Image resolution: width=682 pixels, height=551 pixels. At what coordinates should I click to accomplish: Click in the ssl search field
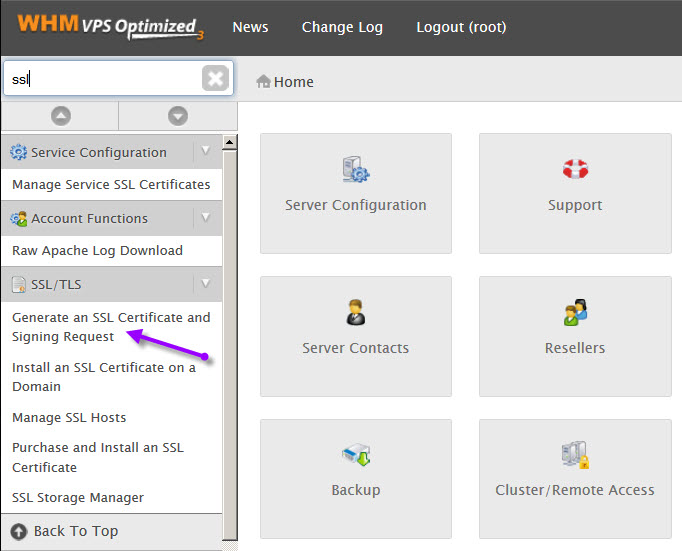[100, 79]
